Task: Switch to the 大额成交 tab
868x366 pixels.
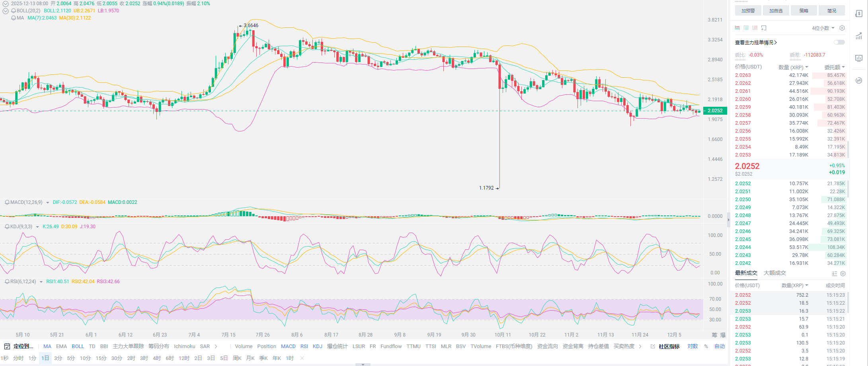Action: (774, 273)
